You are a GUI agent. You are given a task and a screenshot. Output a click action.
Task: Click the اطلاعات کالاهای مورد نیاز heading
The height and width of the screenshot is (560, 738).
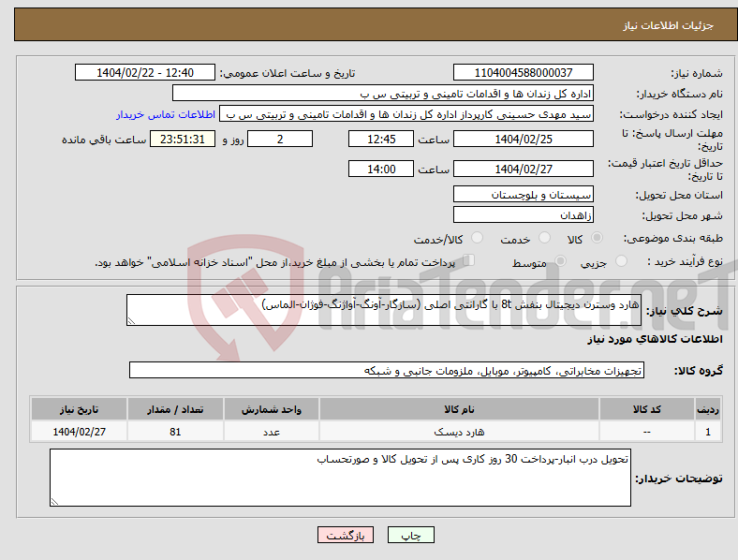655,339
